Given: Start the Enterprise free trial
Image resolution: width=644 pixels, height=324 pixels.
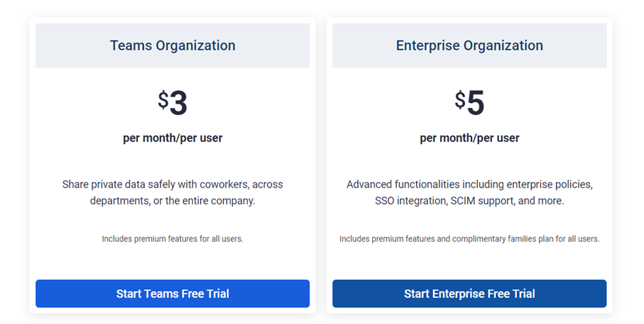Looking at the screenshot, I should pos(469,293).
